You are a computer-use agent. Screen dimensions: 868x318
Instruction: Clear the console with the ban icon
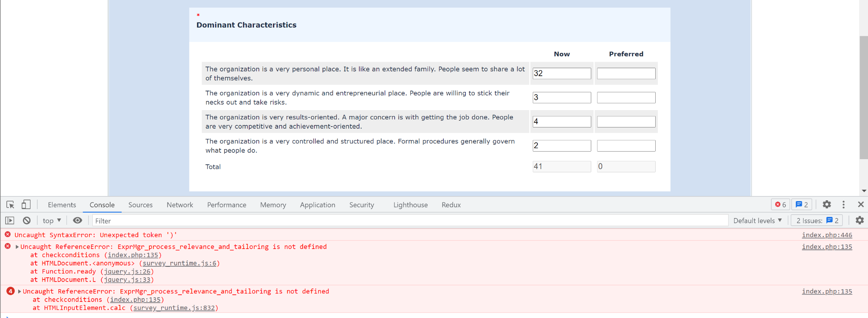click(x=27, y=221)
